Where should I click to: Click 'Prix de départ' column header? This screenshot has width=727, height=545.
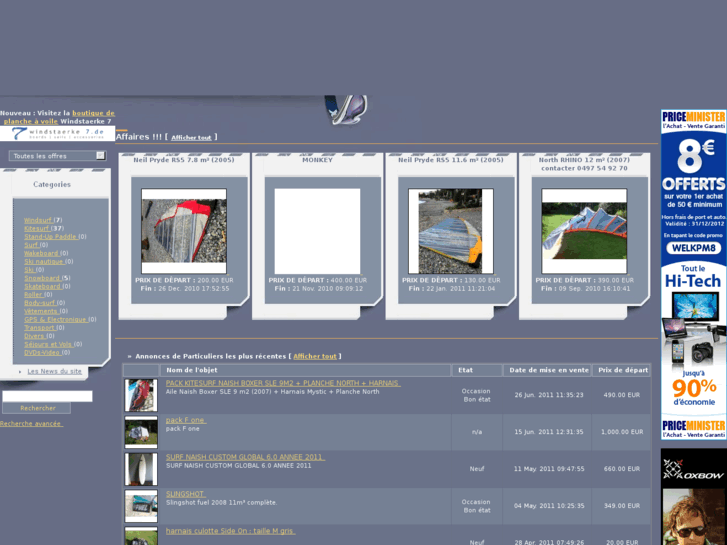622,370
